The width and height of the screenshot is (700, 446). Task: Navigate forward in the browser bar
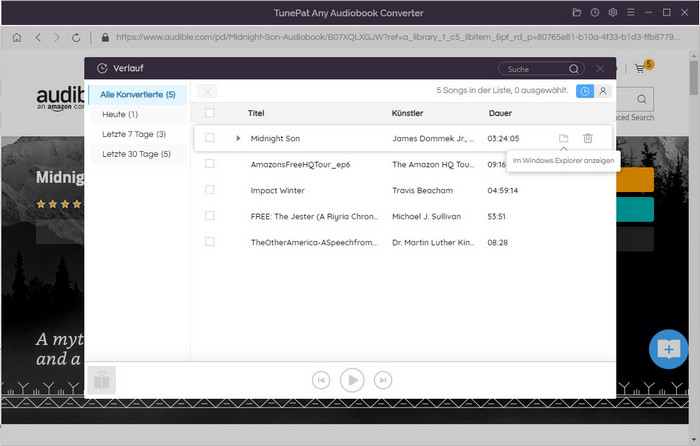click(57, 38)
